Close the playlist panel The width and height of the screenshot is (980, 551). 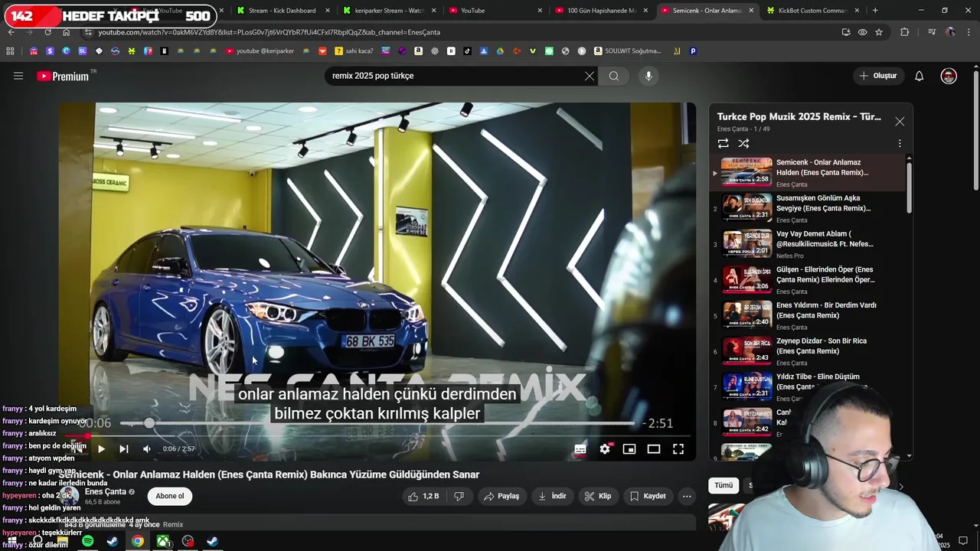tap(900, 122)
